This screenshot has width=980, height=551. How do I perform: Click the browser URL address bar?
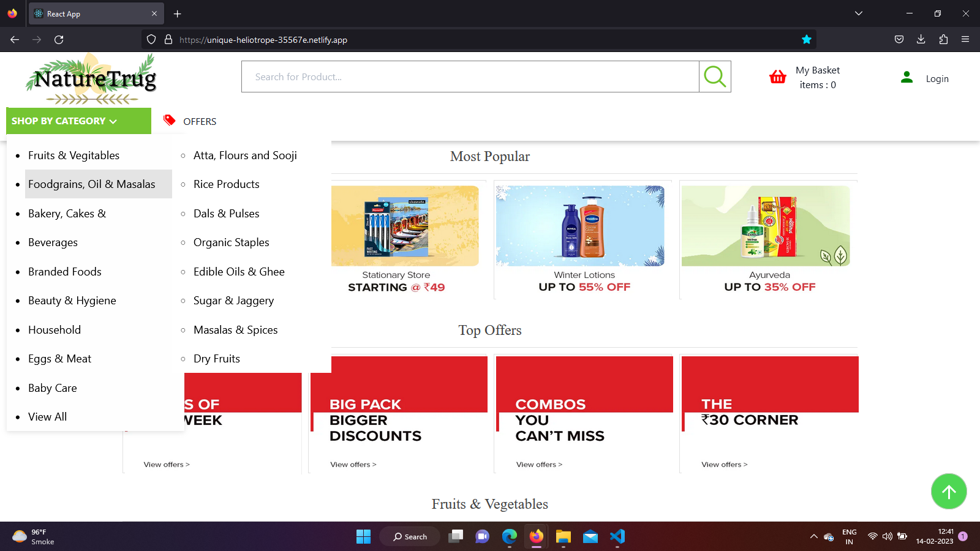pos(478,40)
